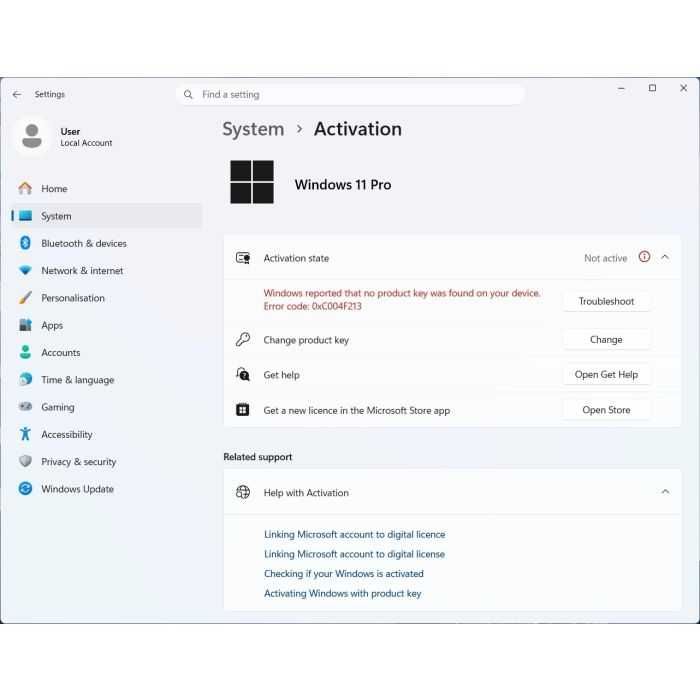Image resolution: width=700 pixels, height=700 pixels.
Task: Select Bluetooth & devices category
Action: click(x=106, y=243)
